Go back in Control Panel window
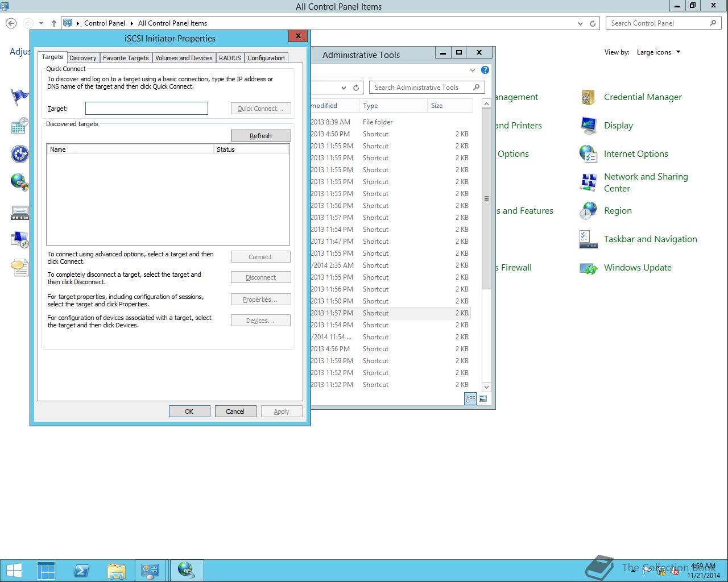 (x=11, y=23)
